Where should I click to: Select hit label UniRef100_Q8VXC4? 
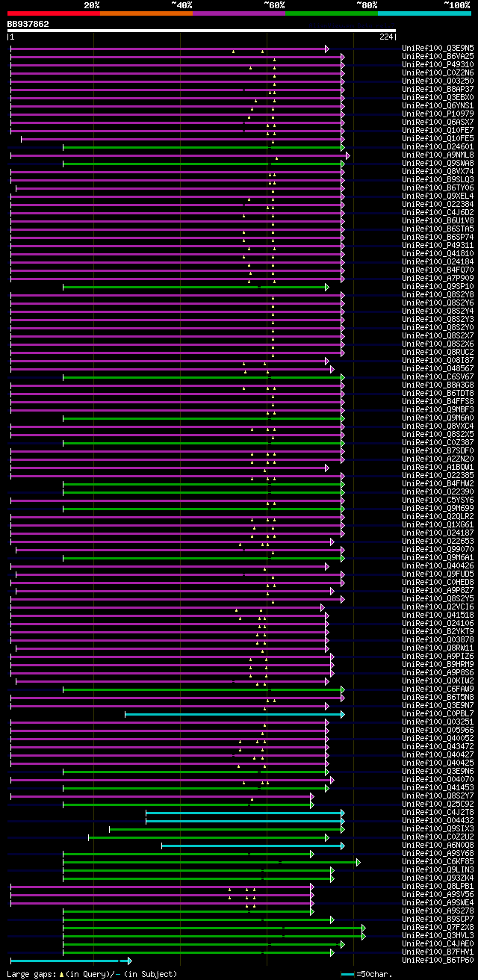438,426
